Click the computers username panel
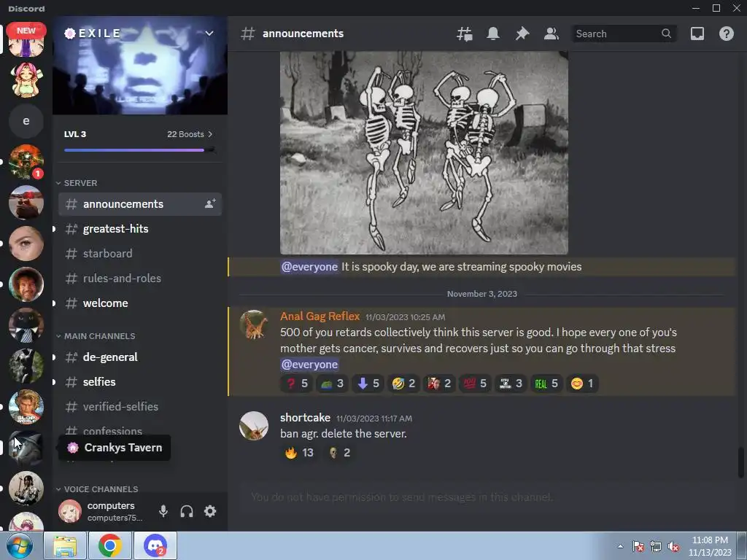Image resolution: width=747 pixels, height=560 pixels. (115, 511)
